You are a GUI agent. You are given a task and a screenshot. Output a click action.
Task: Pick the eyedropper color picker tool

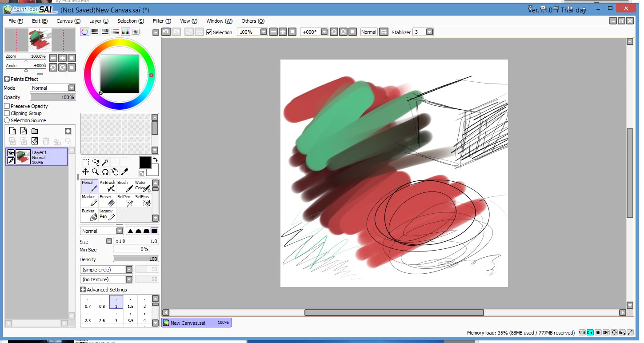point(124,172)
